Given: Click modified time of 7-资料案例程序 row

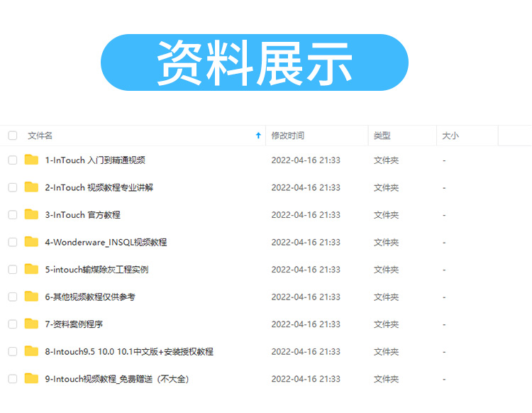Looking at the screenshot, I should tap(306, 324).
